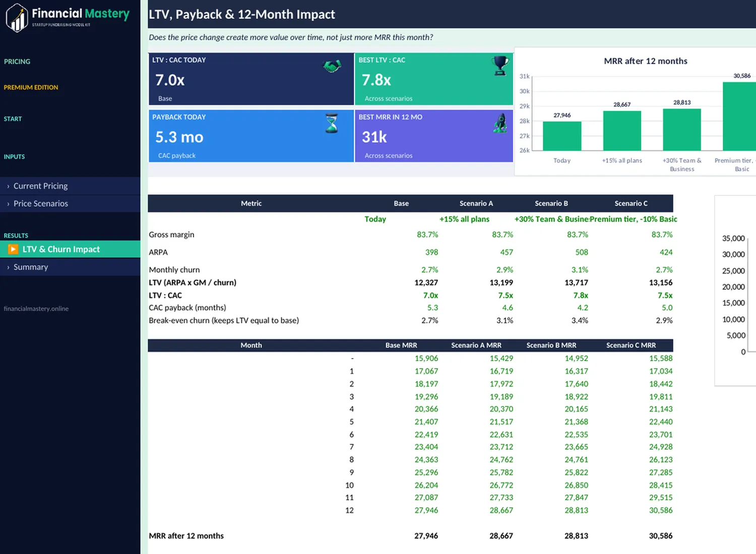Select the Metric column header
The height and width of the screenshot is (554, 756).
[x=251, y=203]
